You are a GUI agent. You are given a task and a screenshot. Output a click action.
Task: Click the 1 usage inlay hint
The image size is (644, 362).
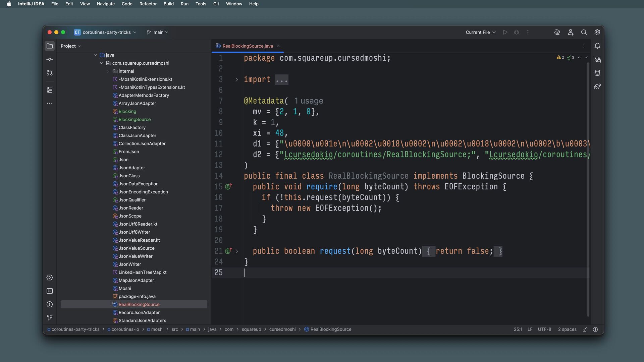[309, 101]
